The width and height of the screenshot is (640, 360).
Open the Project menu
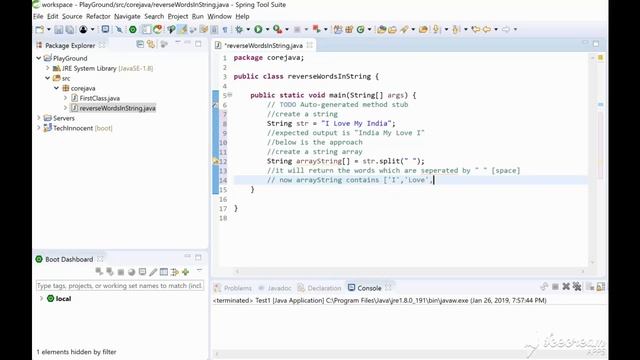(x=178, y=16)
